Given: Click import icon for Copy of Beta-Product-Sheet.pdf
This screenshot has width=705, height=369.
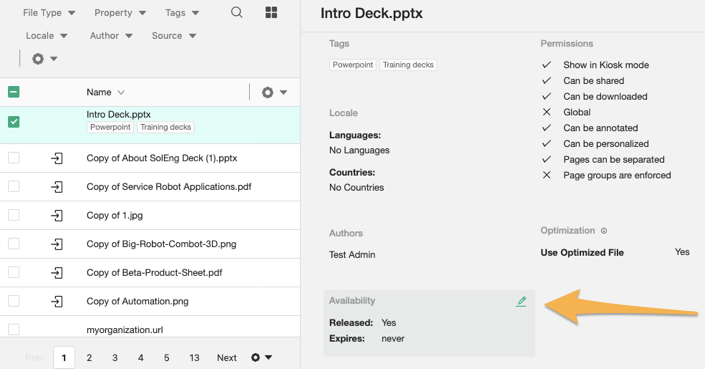Looking at the screenshot, I should 57,272.
